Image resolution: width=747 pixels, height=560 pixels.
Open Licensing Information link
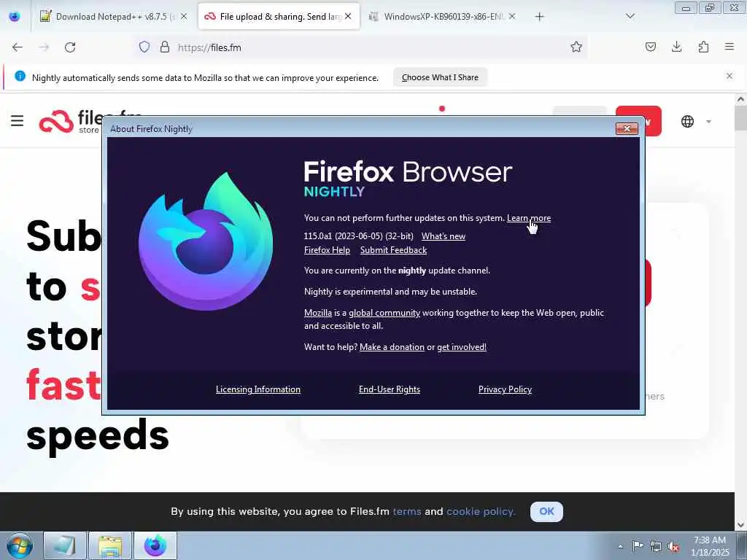[258, 389]
